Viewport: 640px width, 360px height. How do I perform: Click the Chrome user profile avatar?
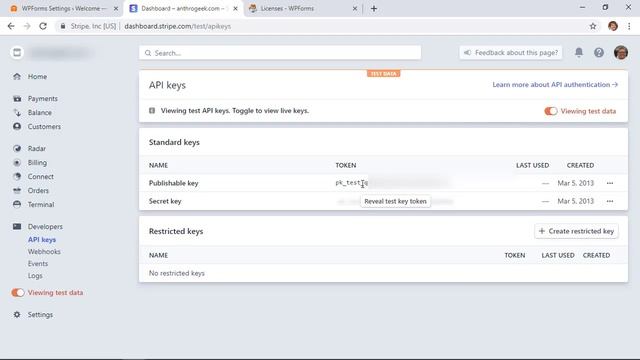point(613,26)
